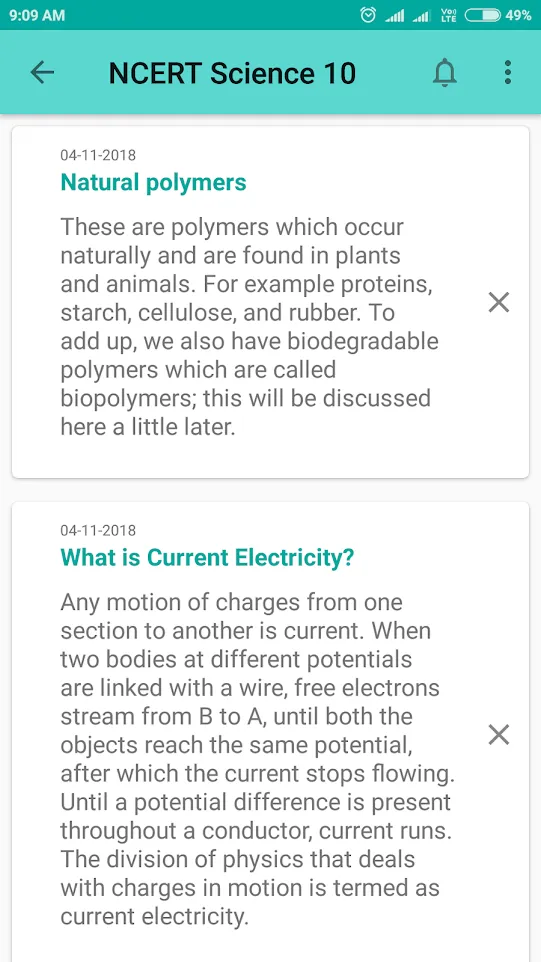Open the three-dot overflow menu

point(507,73)
